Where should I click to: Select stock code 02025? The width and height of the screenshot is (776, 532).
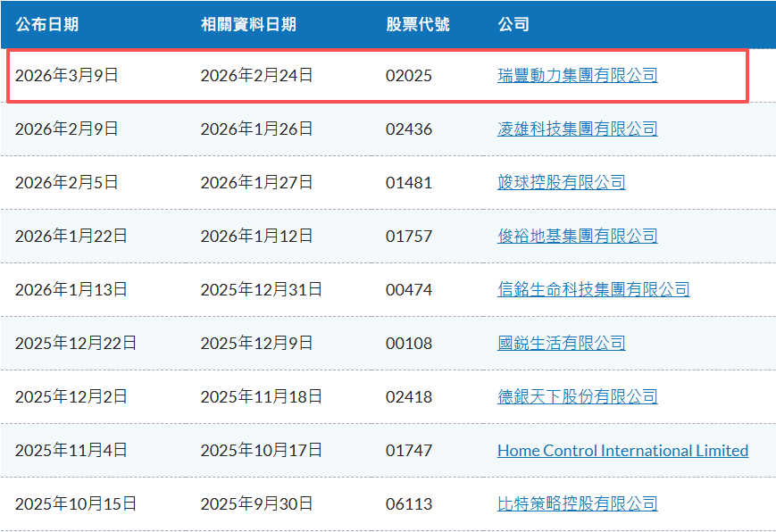point(409,76)
